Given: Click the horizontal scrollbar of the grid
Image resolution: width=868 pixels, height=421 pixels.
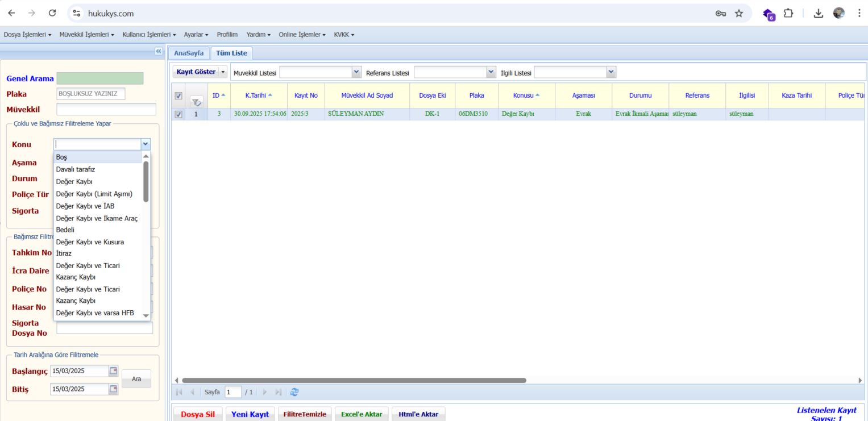Looking at the screenshot, I should [354, 380].
